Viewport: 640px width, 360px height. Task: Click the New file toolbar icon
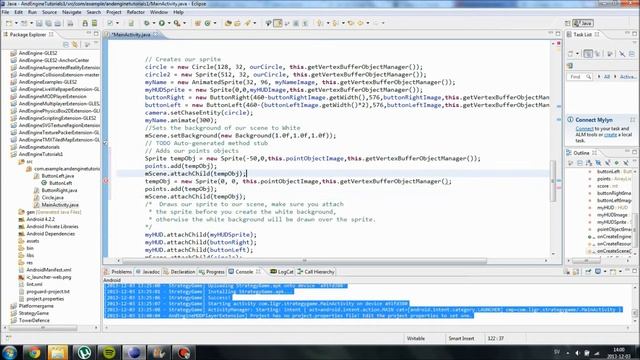[x=9, y=23]
